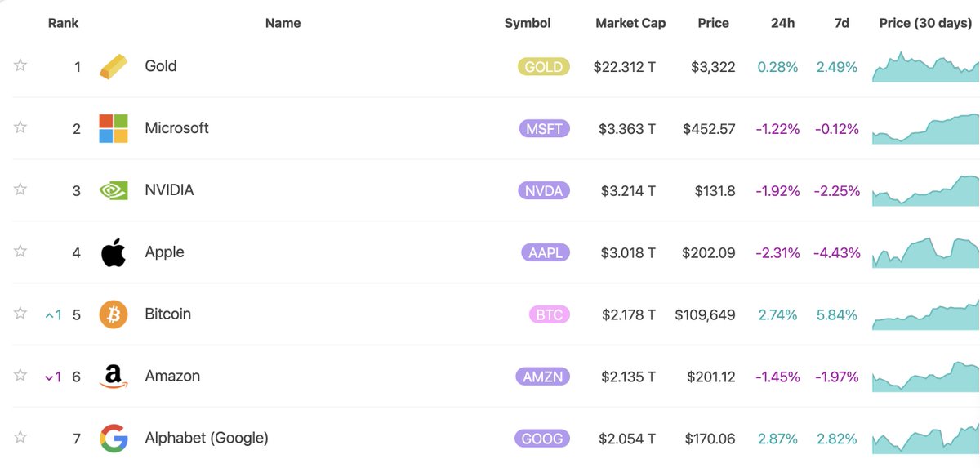Open the Microsoft company link

click(176, 128)
